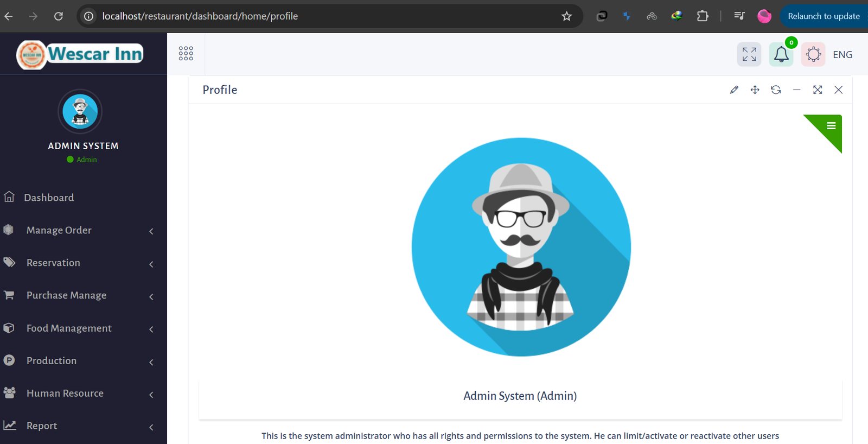Click Relaunch to update button

tap(824, 16)
